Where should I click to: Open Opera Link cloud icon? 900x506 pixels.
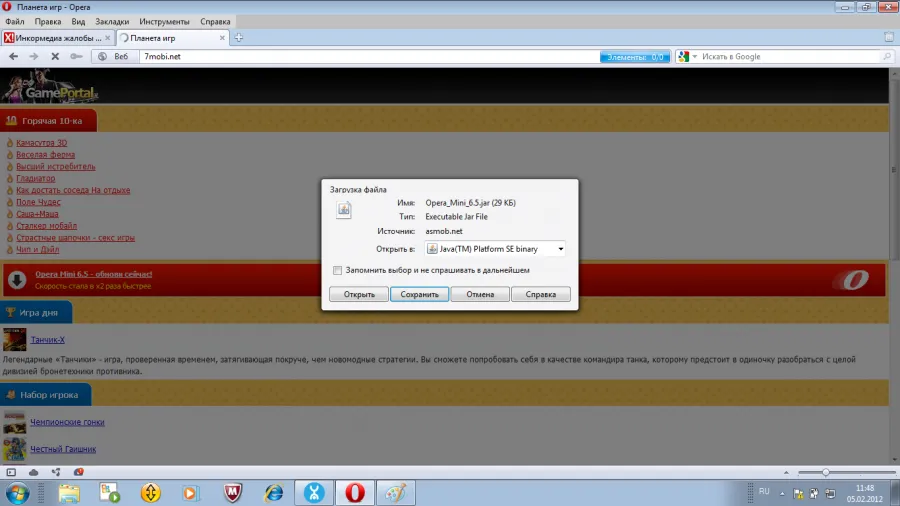pyautogui.click(x=33, y=472)
